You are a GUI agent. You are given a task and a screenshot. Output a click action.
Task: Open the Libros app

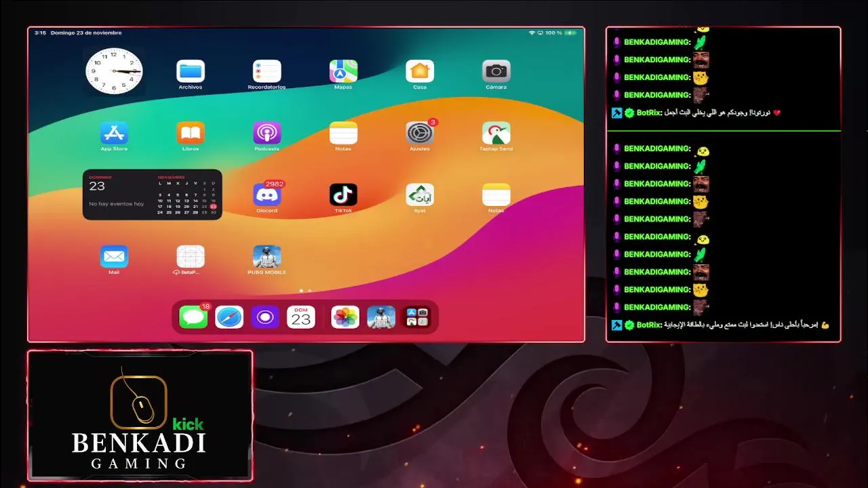(191, 133)
